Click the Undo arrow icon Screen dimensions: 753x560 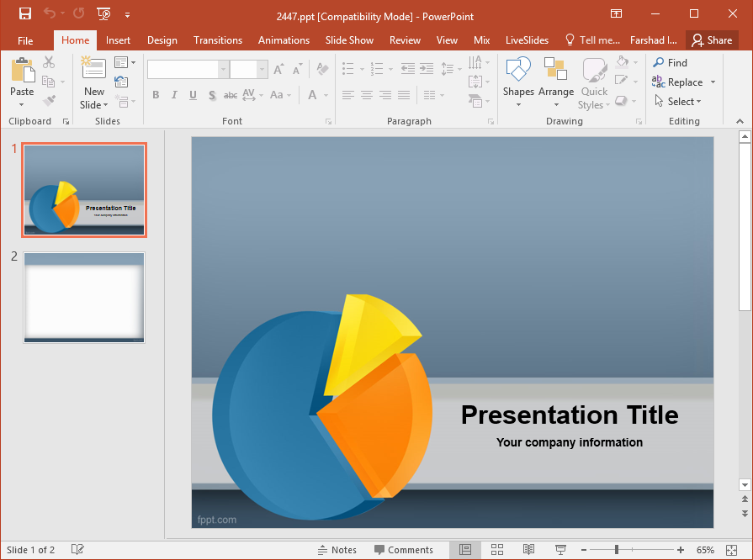(x=50, y=13)
